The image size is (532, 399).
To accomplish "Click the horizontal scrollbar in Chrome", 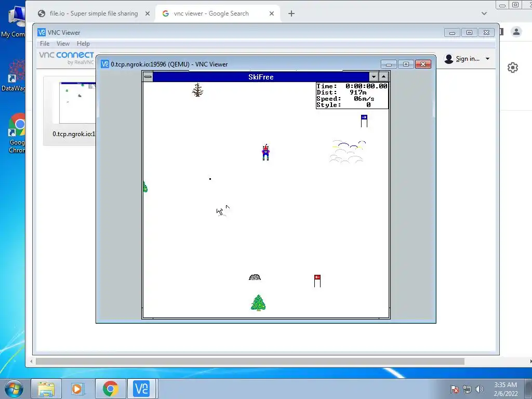I will point(250,362).
